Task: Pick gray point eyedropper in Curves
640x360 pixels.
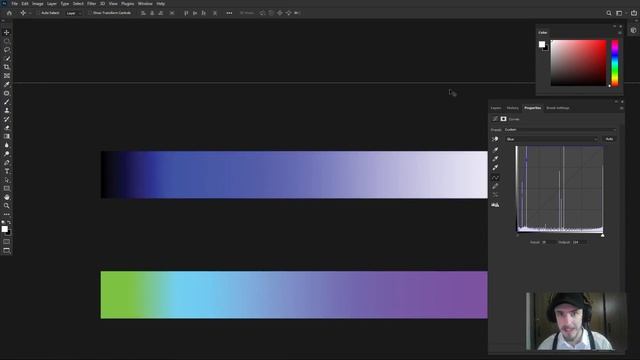Action: 495,159
